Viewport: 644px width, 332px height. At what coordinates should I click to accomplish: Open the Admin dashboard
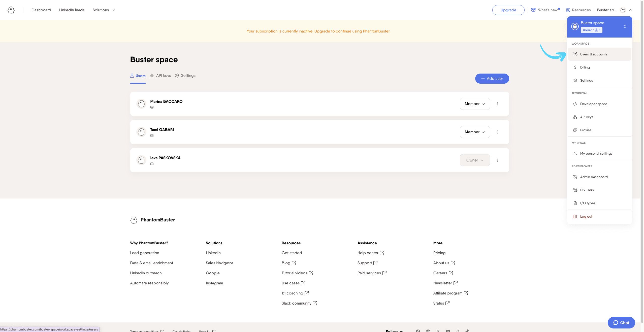[x=599, y=177]
